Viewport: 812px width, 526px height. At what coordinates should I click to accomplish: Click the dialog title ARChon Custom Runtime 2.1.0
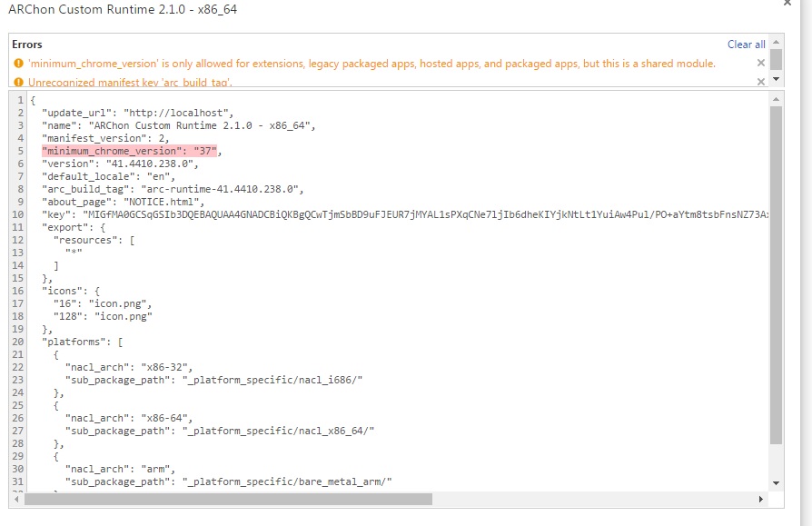(x=123, y=9)
